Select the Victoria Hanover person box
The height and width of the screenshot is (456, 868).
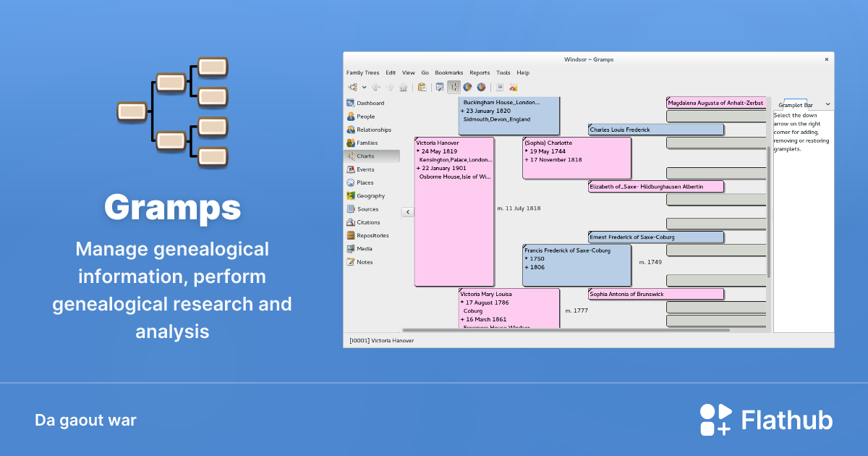[454, 211]
